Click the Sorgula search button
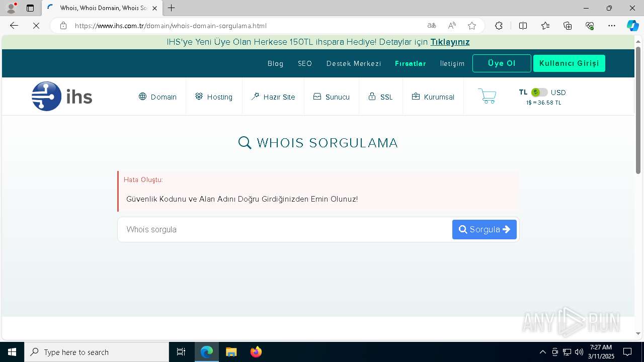This screenshot has height=362, width=644. [x=485, y=229]
